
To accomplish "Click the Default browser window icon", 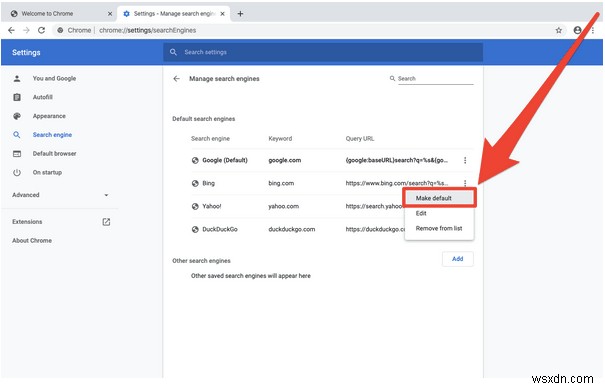I will tap(17, 154).
